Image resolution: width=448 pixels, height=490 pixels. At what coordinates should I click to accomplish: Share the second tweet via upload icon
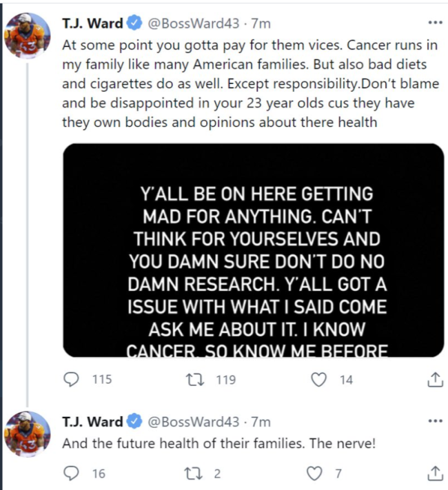435,473
